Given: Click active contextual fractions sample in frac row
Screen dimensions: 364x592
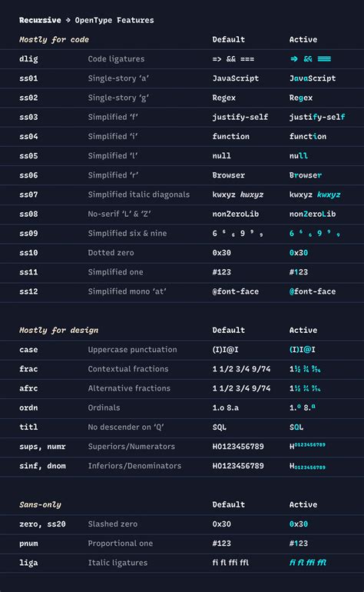Looking at the screenshot, I should pos(305,369).
